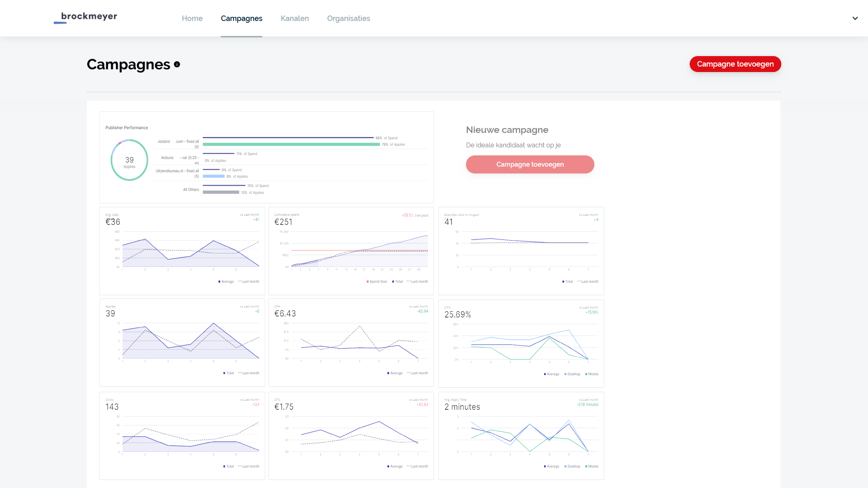This screenshot has height=488, width=868.
Task: Click the red Campagne toevoegen button
Action: tap(735, 64)
